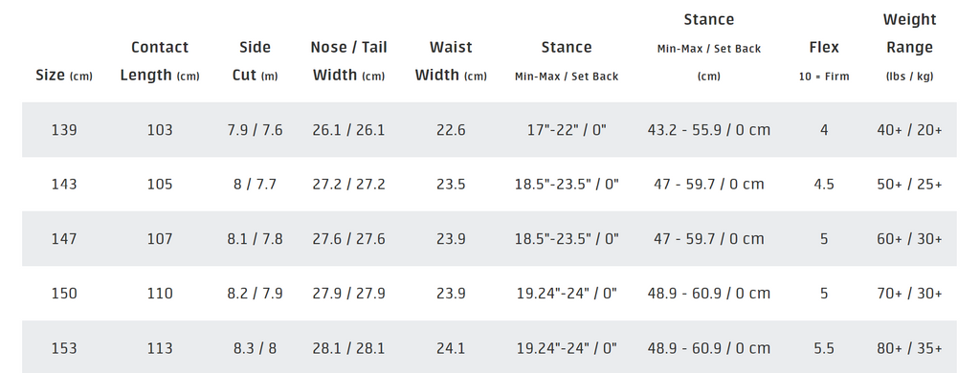Select the 147 size cell
The height and width of the screenshot is (373, 980).
pos(64,239)
